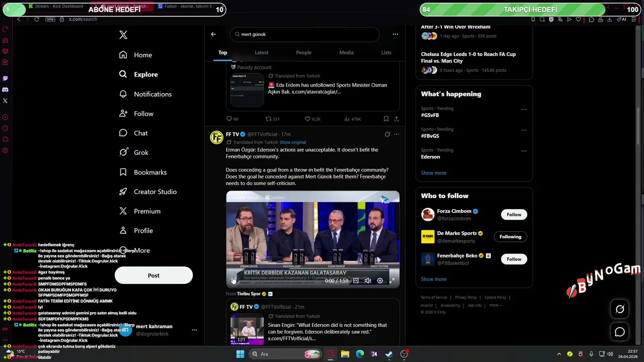This screenshot has height=362, width=644.
Task: Switch to the Lists tab
Action: click(x=386, y=52)
